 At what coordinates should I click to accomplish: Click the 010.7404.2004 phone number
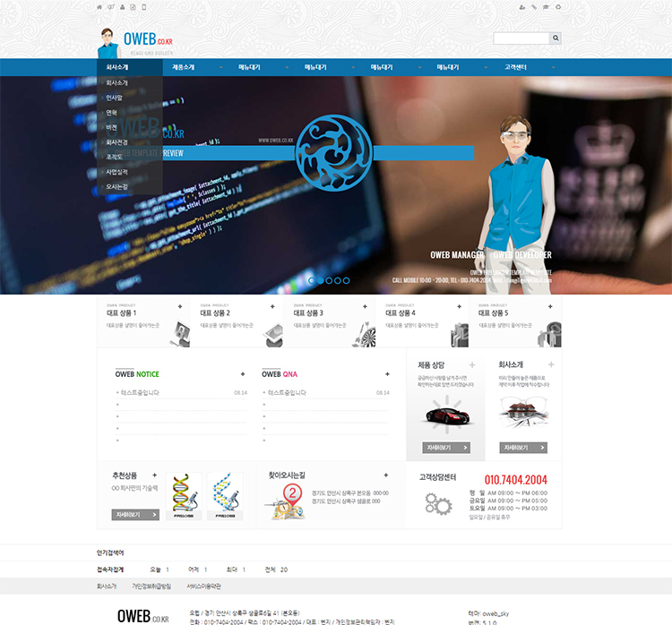pyautogui.click(x=515, y=480)
